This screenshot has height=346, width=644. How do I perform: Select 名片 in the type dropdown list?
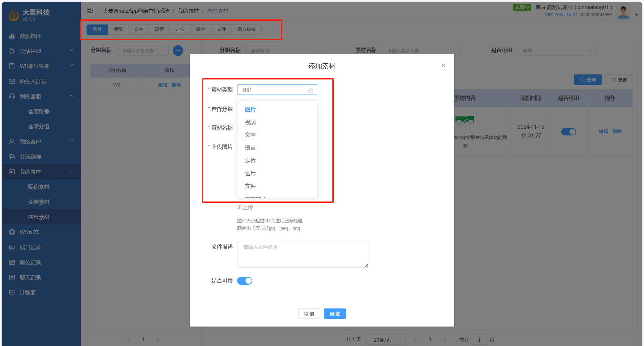(277, 174)
